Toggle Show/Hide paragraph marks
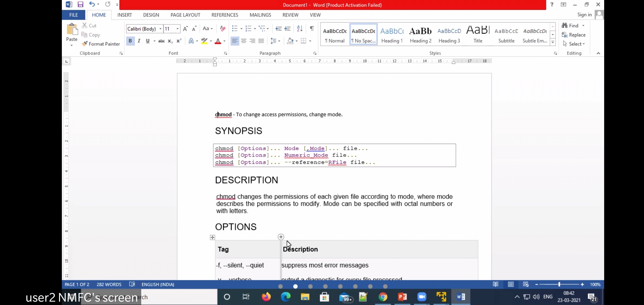The image size is (644, 305). pyautogui.click(x=312, y=29)
